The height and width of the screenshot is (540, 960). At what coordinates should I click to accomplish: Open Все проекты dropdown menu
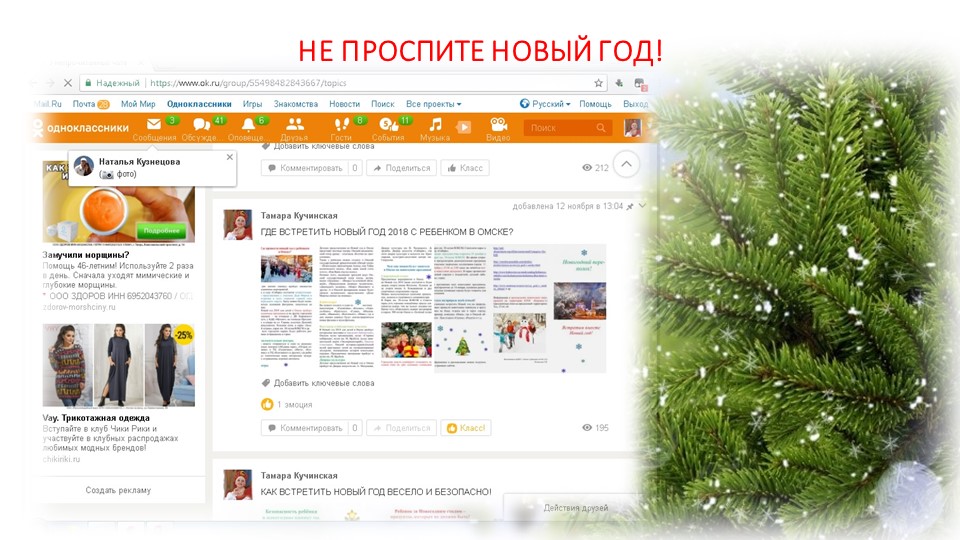[433, 104]
